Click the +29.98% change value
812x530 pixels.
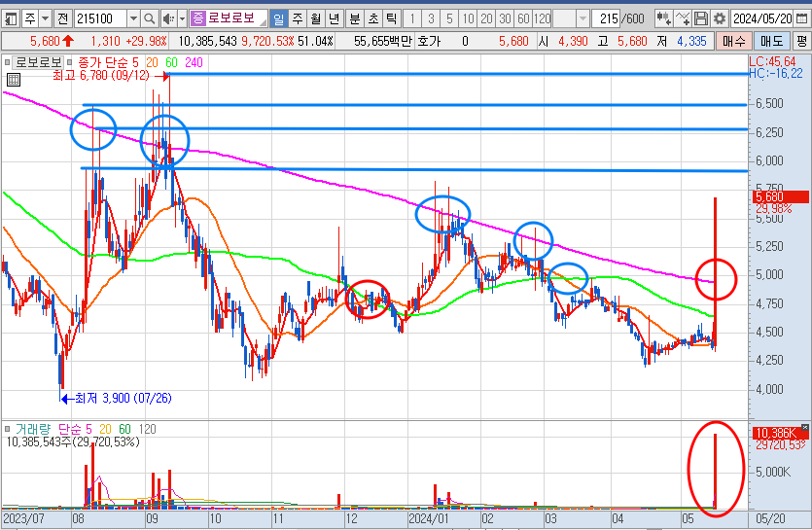pyautogui.click(x=147, y=41)
